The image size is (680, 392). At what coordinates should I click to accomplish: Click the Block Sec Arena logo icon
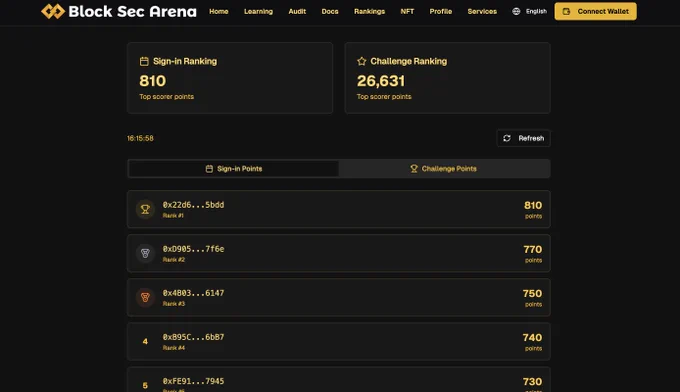point(53,11)
